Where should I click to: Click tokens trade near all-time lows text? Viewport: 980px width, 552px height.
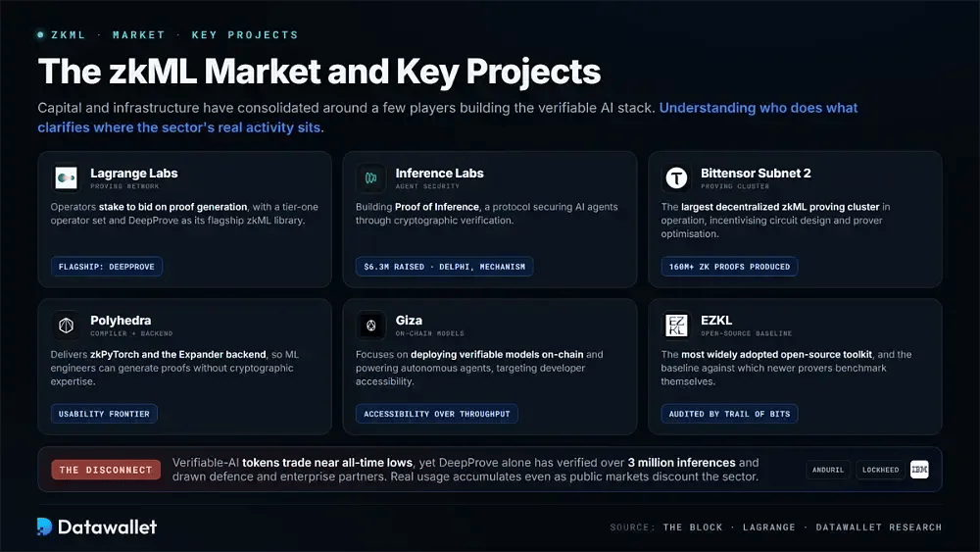327,463
